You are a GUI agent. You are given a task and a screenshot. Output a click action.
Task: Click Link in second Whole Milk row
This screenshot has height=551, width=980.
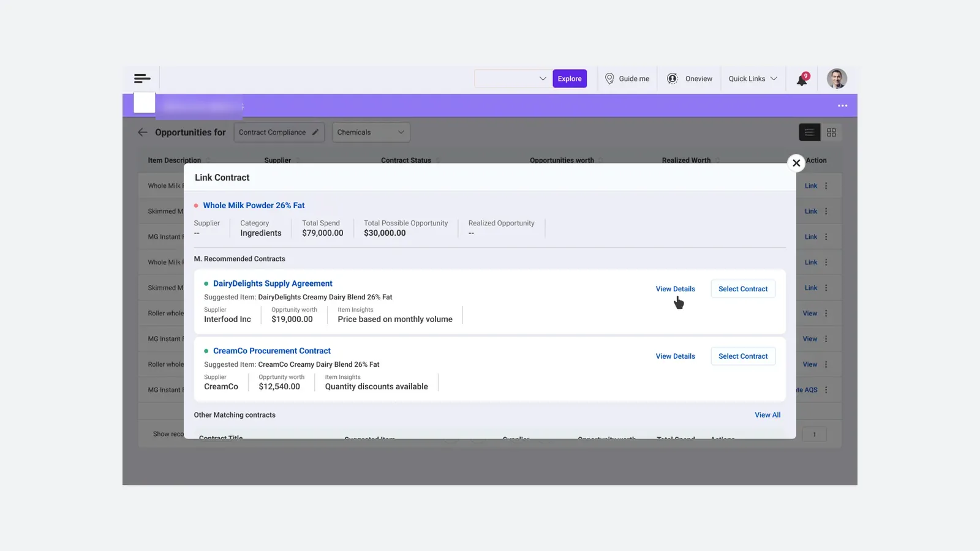[811, 262]
